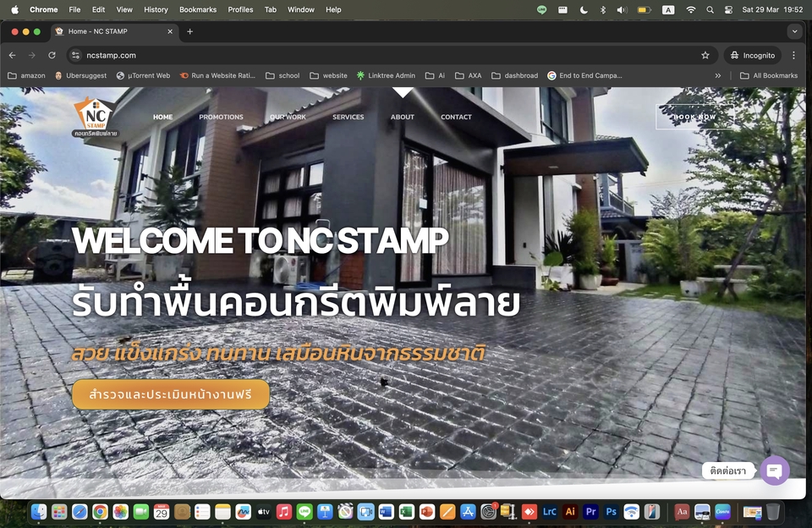Launch Music app from the Dock
Screen dimensions: 812x528
pos(284,512)
